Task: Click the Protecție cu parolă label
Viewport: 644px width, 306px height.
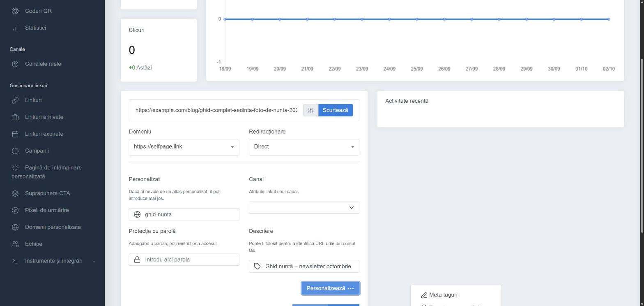Action: click(152, 231)
